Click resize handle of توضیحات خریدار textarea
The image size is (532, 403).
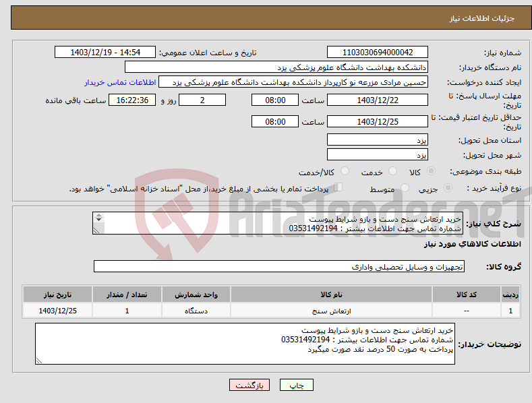pyautogui.click(x=39, y=361)
